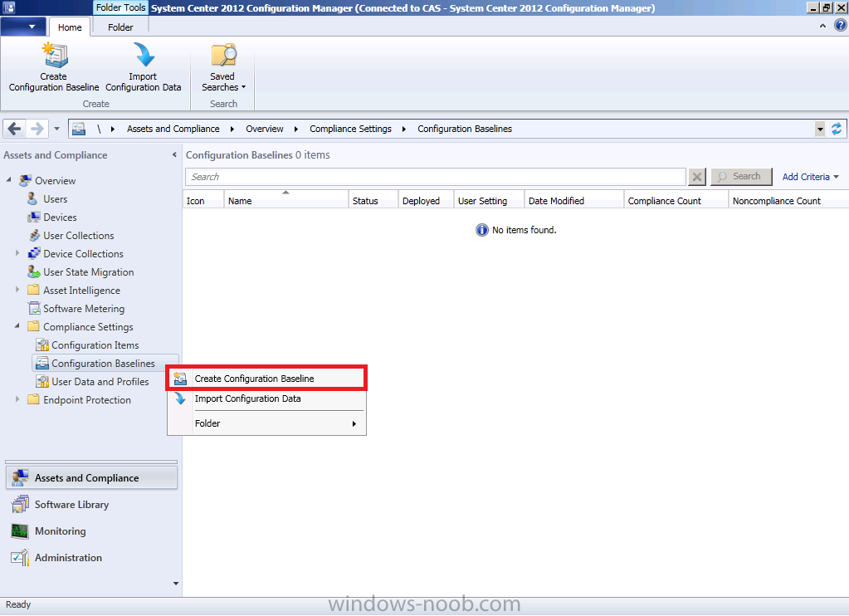Click the root node icon in address bar

click(79, 129)
